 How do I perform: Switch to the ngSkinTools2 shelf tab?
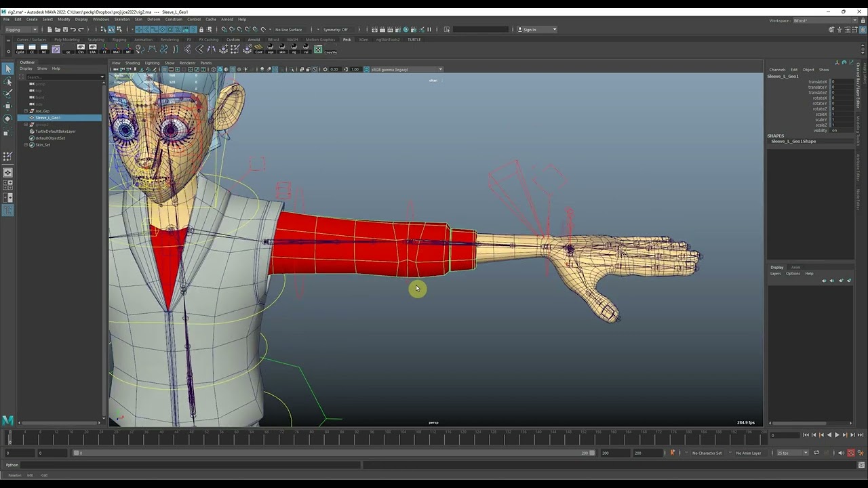point(389,39)
